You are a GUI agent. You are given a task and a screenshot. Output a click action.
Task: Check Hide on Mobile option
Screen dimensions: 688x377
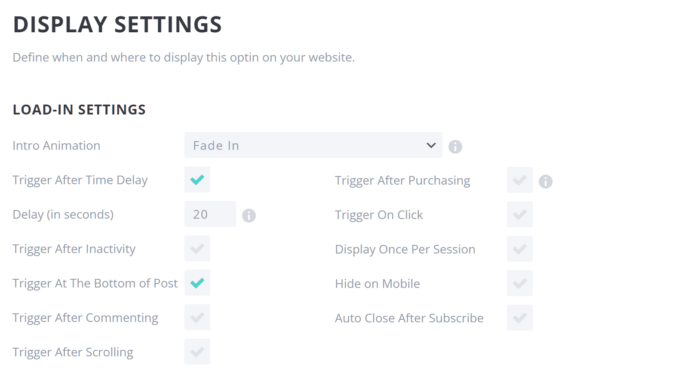520,283
